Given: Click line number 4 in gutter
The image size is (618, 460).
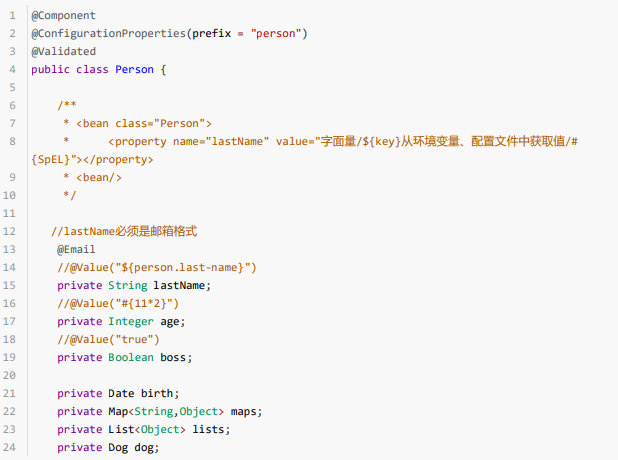Looking at the screenshot, I should coord(13,69).
